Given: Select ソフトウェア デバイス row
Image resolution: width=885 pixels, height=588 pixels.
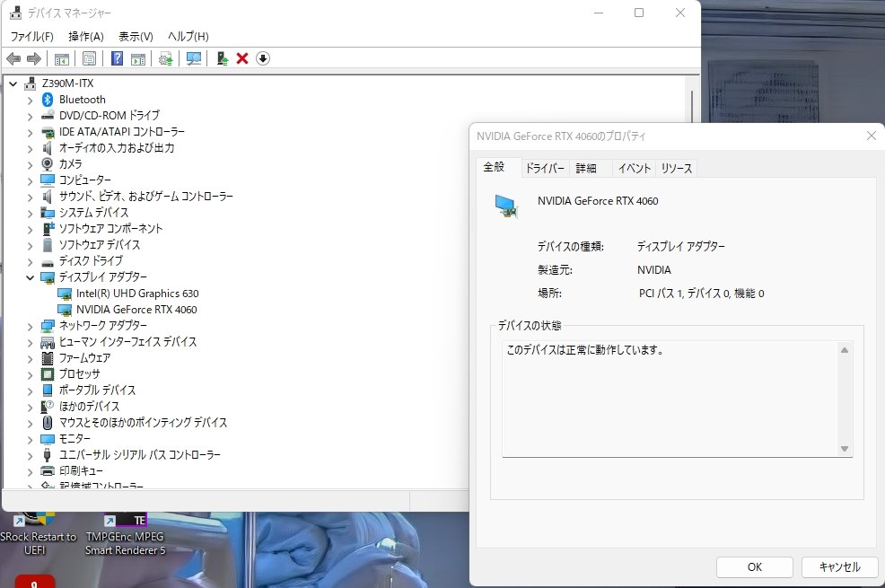Looking at the screenshot, I should [x=100, y=245].
